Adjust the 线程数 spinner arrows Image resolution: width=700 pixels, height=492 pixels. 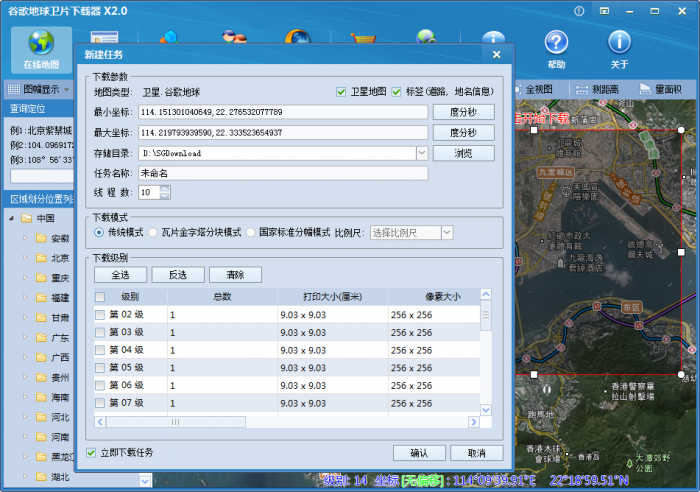(x=165, y=192)
